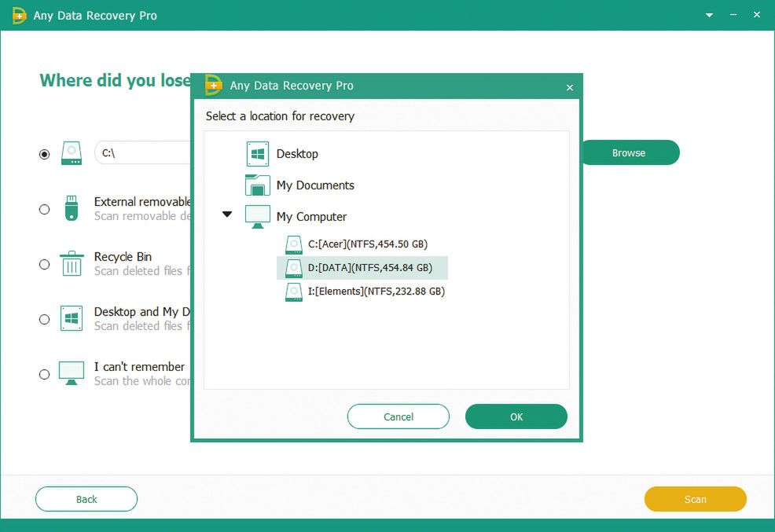Click the Desktop Windows icon in dialog
The height and width of the screenshot is (532, 775).
(258, 153)
